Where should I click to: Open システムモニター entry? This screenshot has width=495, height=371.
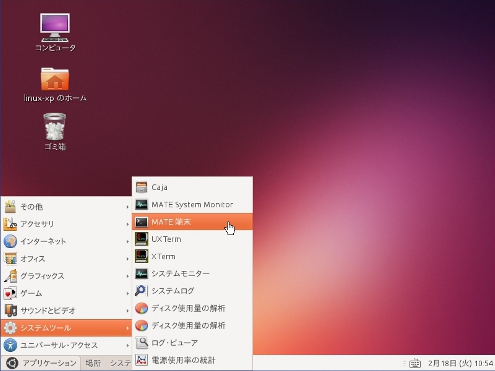192,274
